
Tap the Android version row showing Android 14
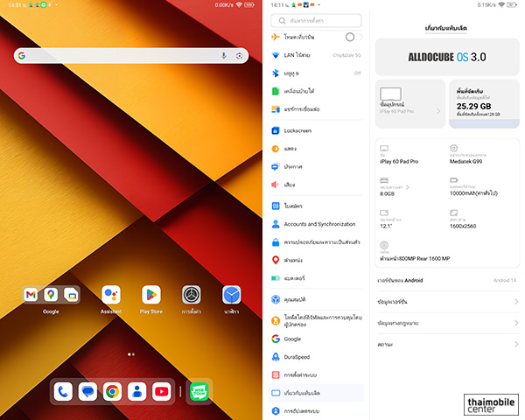pos(447,280)
